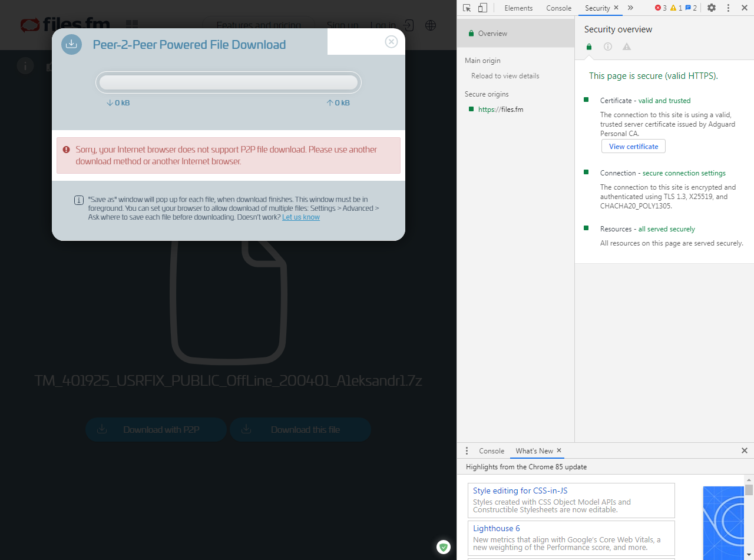
Task: Expand the DevTools more tabs chevron
Action: 630,8
